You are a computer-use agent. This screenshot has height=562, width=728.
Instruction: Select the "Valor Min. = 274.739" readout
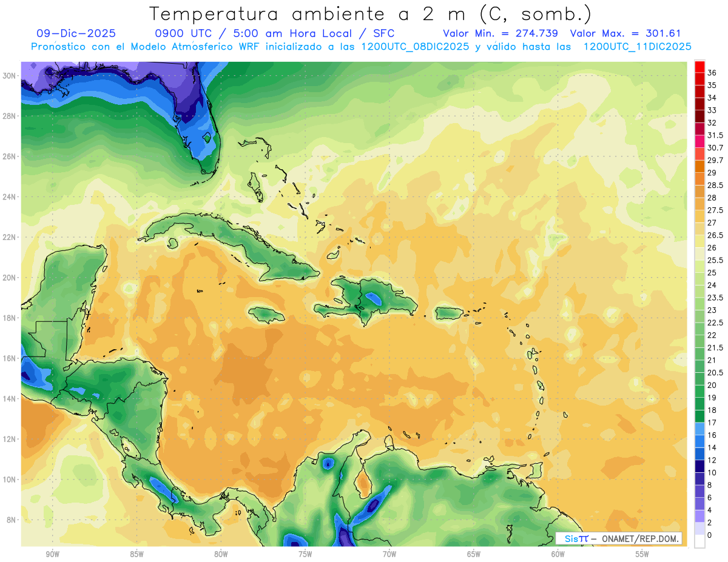(500, 33)
